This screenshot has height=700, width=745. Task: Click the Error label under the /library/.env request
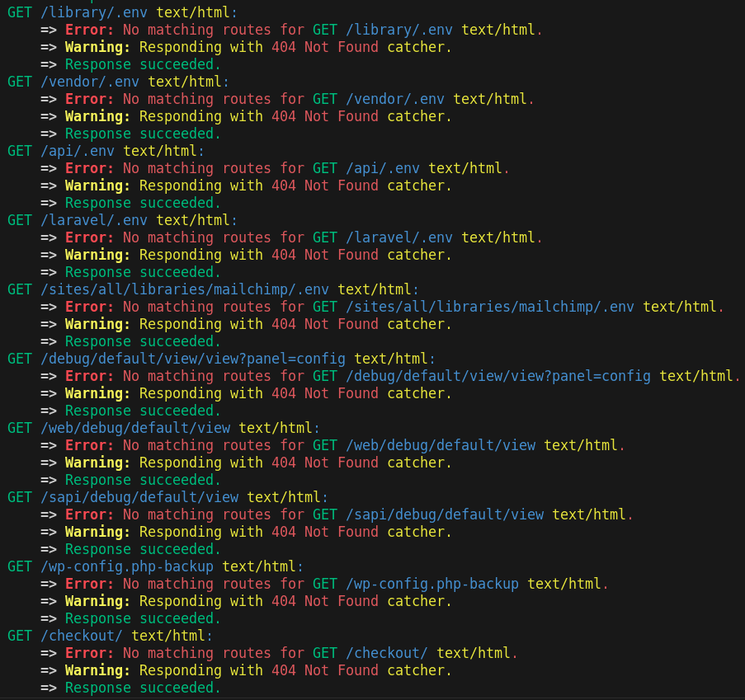pos(89,30)
